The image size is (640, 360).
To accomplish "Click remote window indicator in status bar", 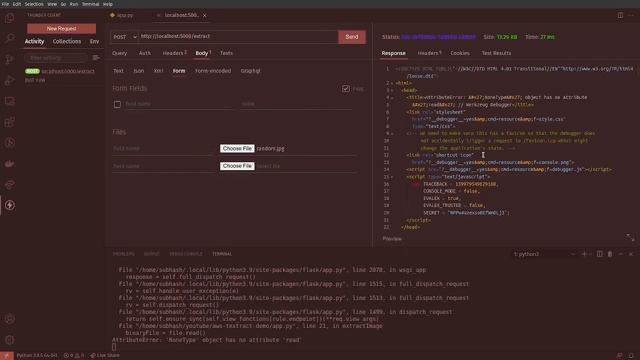I will (7, 356).
